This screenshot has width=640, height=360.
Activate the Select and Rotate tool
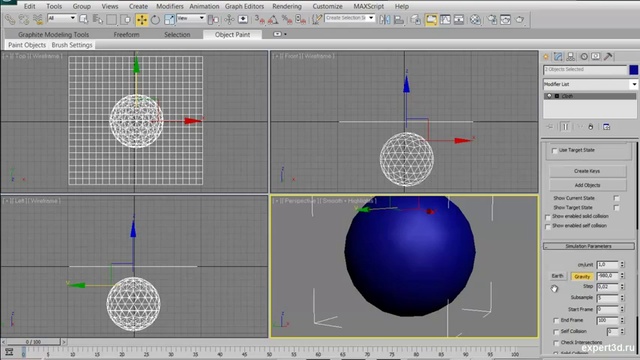(x=156, y=19)
